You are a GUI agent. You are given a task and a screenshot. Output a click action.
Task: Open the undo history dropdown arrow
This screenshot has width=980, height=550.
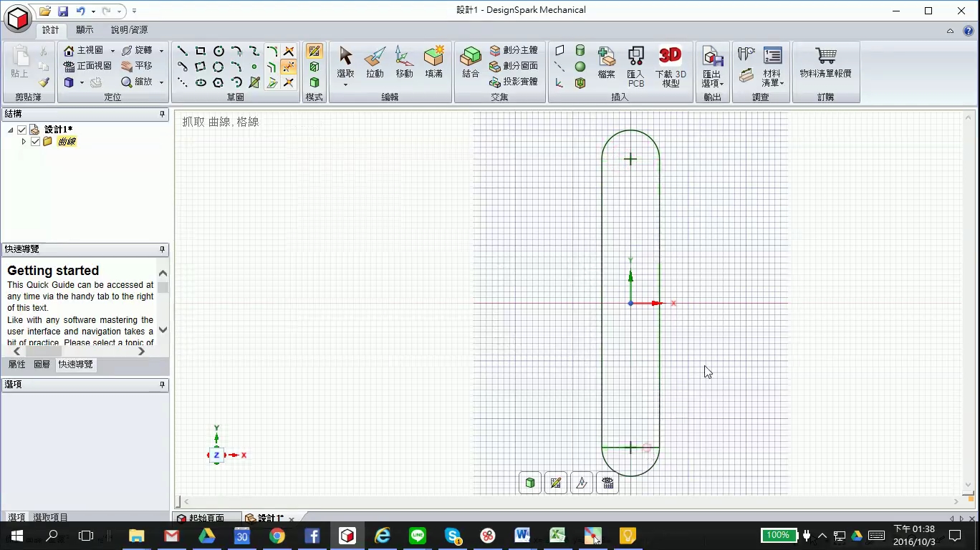tap(93, 11)
